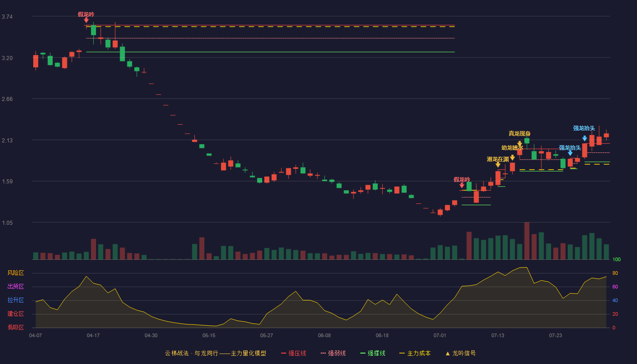Select the orange 真龙现身 signal arrow
The height and width of the screenshot is (364, 637).
pos(520,144)
